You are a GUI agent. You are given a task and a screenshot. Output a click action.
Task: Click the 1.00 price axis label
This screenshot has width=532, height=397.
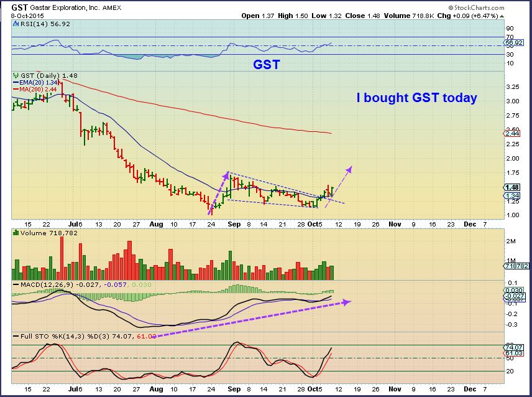point(512,215)
